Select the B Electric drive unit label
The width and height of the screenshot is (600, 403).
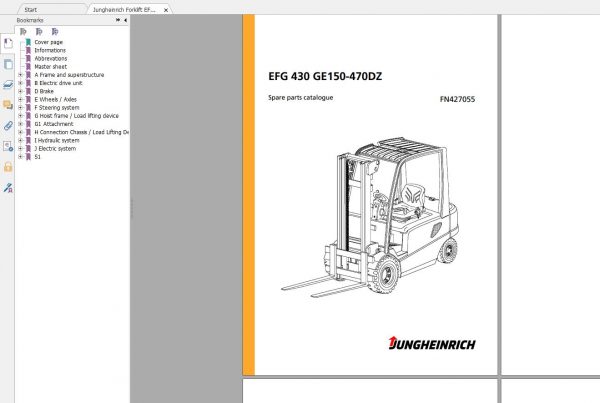coord(59,83)
